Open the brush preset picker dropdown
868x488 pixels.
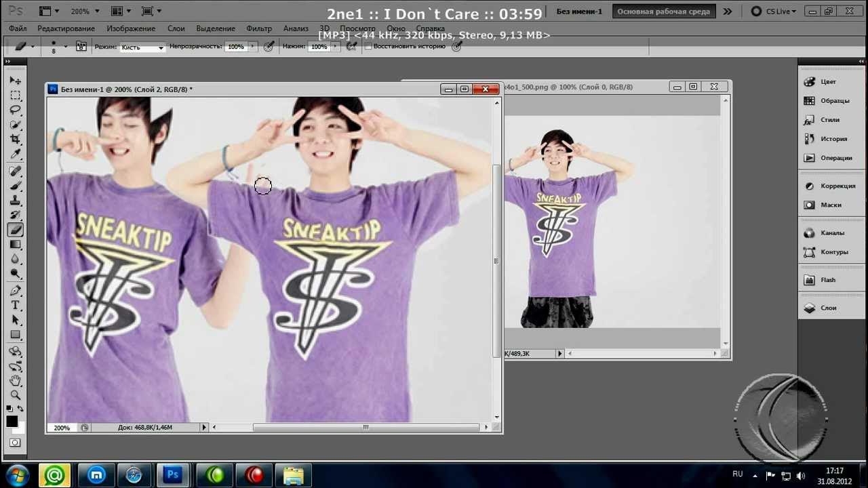click(65, 47)
